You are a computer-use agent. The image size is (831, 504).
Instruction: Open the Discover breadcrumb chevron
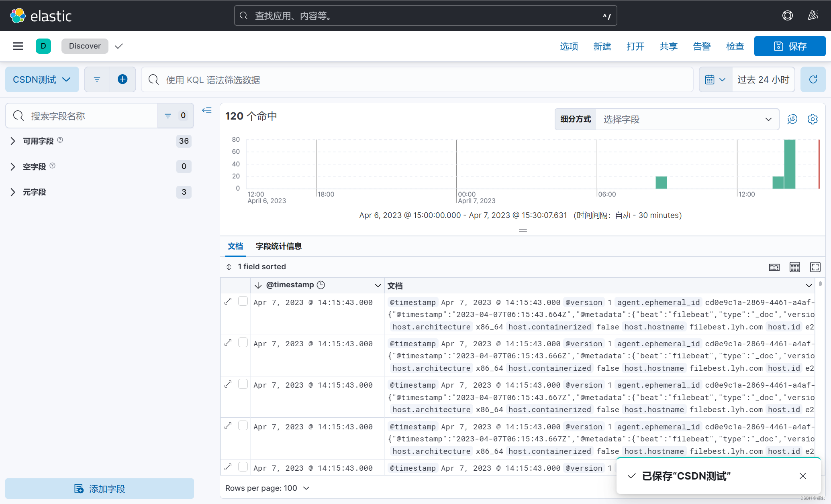pyautogui.click(x=118, y=46)
